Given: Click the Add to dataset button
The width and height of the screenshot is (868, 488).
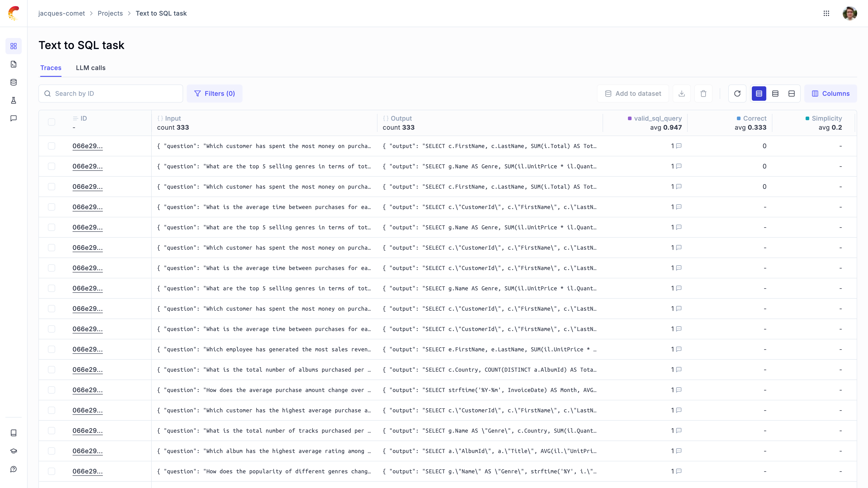Looking at the screenshot, I should [x=632, y=94].
